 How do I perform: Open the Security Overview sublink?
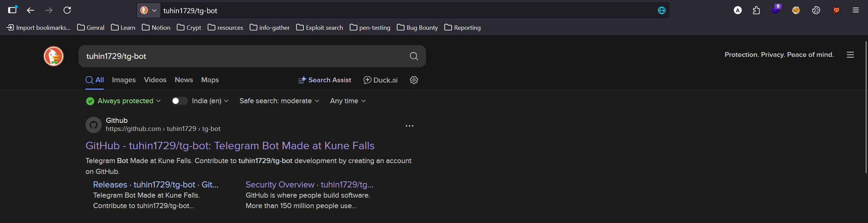309,185
